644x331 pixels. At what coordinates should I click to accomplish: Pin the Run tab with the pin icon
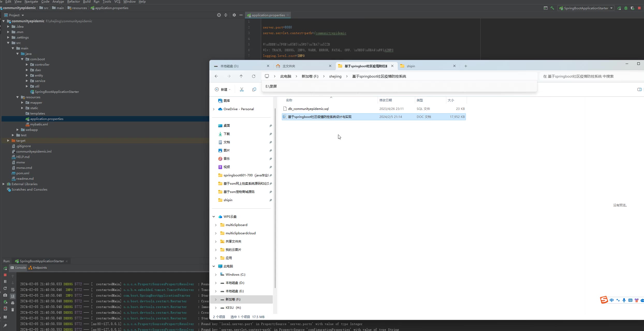pos(5,325)
